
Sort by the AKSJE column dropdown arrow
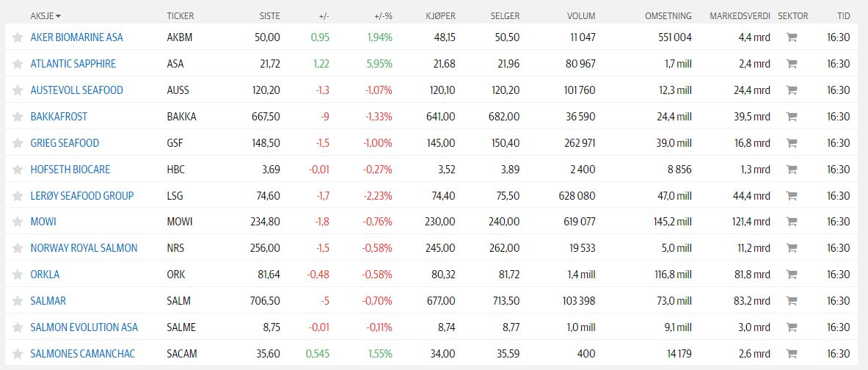(58, 15)
